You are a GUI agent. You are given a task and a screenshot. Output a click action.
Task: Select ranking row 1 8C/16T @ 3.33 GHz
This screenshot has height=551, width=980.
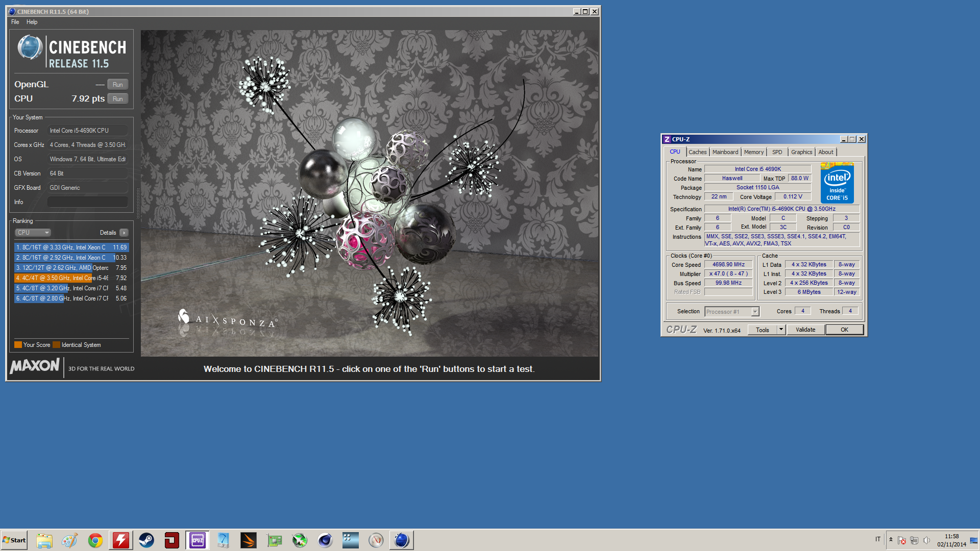pos(71,247)
